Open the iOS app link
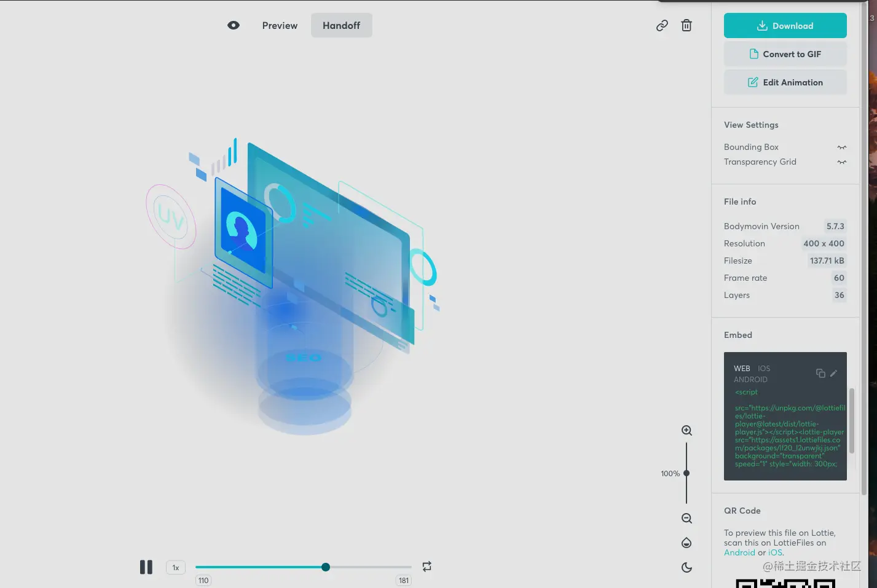The image size is (877, 588). point(775,552)
